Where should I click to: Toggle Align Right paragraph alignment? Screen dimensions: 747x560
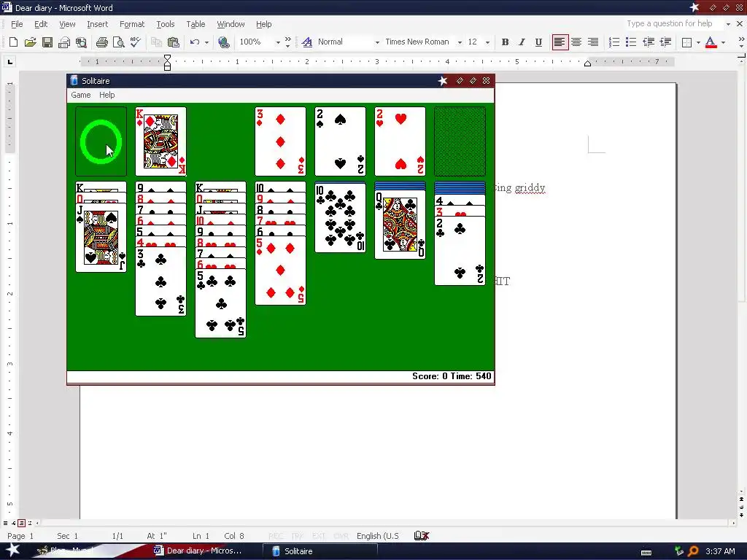(x=592, y=42)
